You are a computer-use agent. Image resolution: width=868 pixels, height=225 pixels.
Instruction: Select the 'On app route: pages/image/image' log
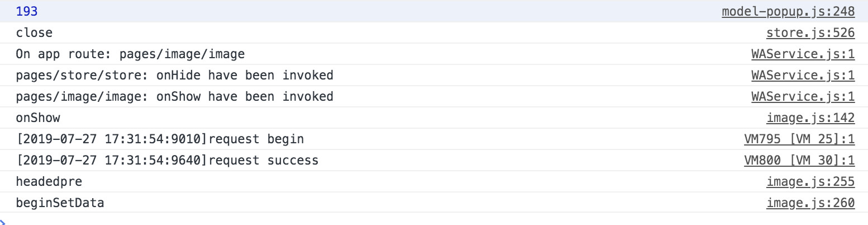[130, 54]
